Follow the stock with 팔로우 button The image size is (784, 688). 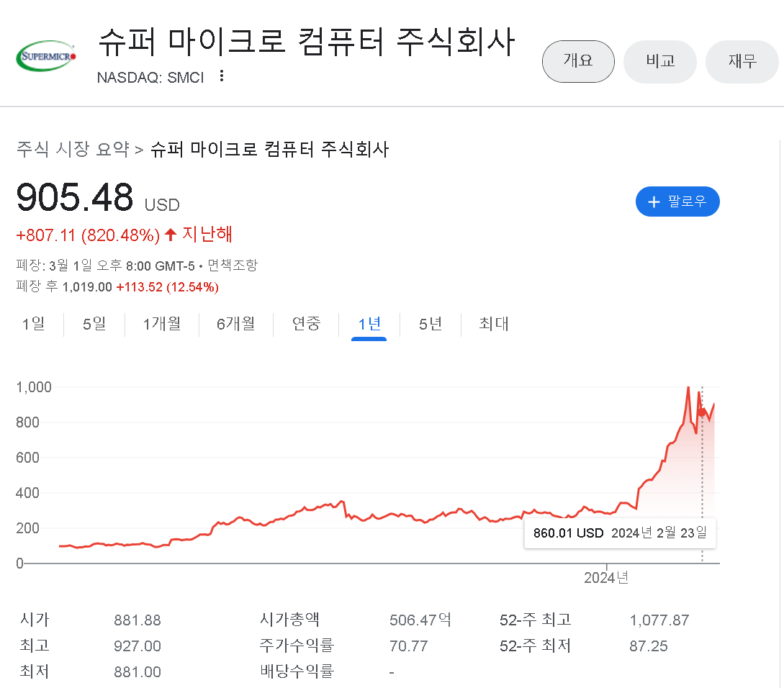677,202
